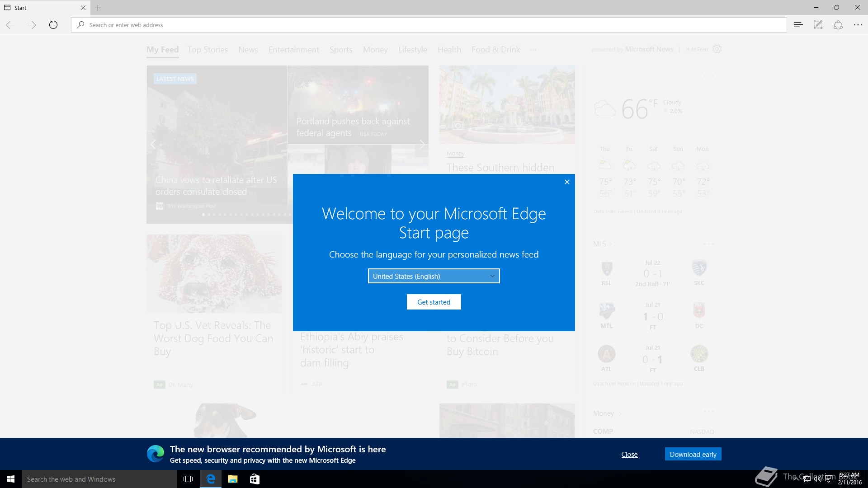Screen dimensions: 868x488
Task: Close the Start tab
Action: [83, 8]
